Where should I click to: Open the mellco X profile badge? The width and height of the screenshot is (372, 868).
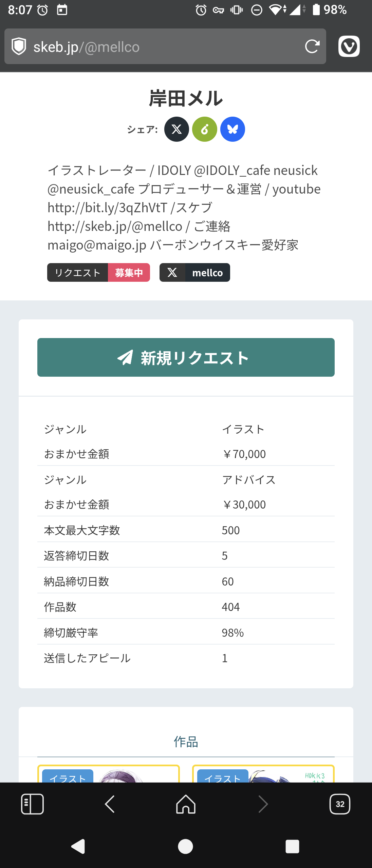(195, 273)
